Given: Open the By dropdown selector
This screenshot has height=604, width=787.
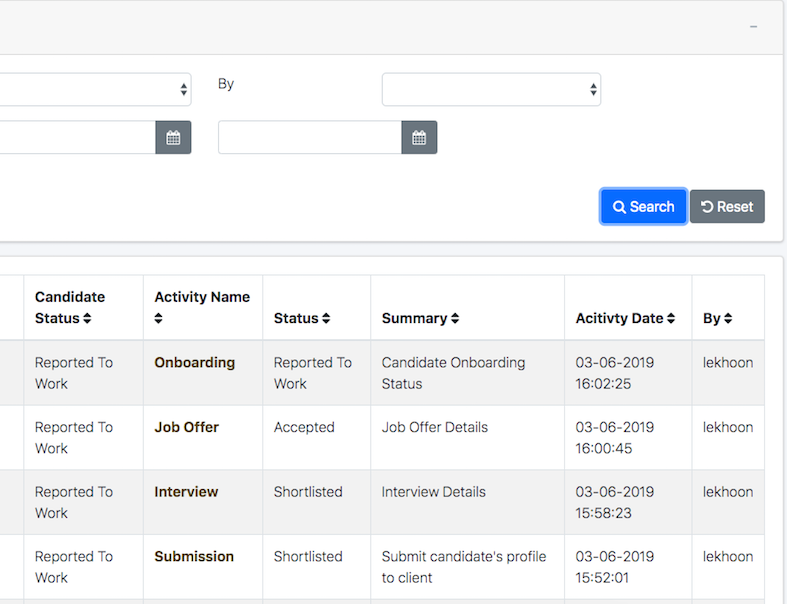Looking at the screenshot, I should [491, 89].
